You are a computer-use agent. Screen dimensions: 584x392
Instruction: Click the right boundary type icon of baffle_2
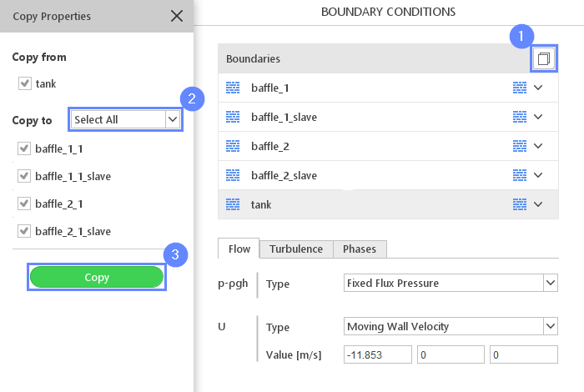coord(520,146)
